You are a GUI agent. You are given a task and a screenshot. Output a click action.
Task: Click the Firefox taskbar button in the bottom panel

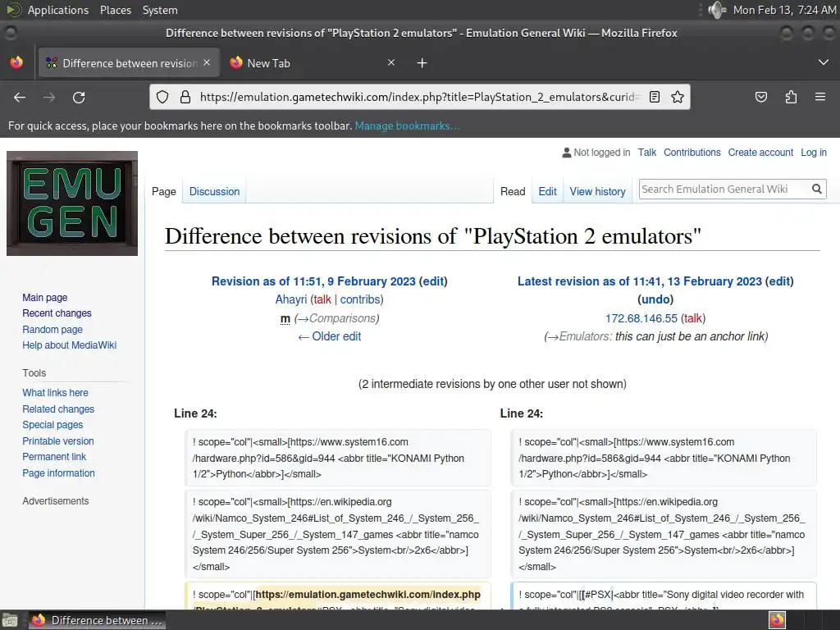click(x=97, y=620)
